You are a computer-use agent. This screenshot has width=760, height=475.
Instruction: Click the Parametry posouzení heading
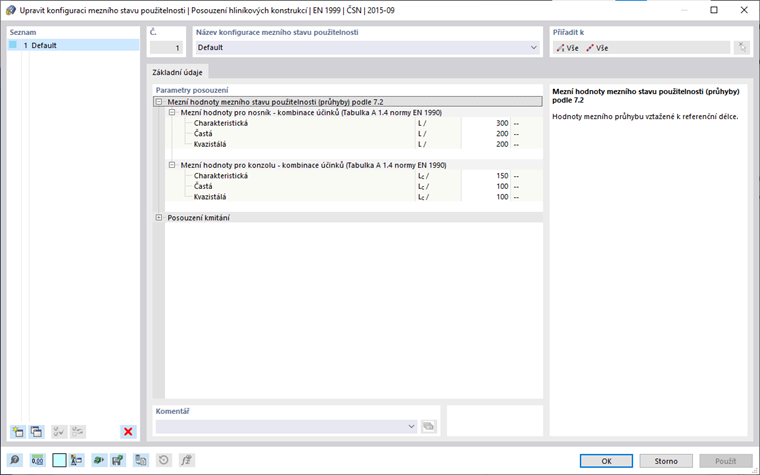[192, 90]
